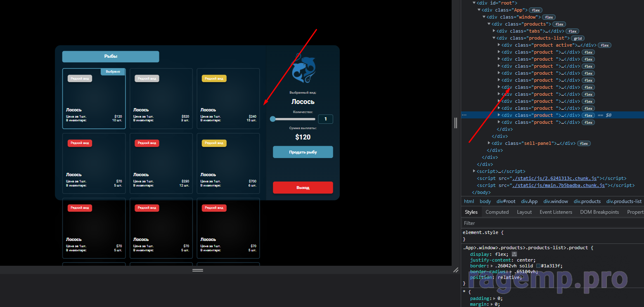Select div#root in the breadcrumb bar

pos(506,201)
